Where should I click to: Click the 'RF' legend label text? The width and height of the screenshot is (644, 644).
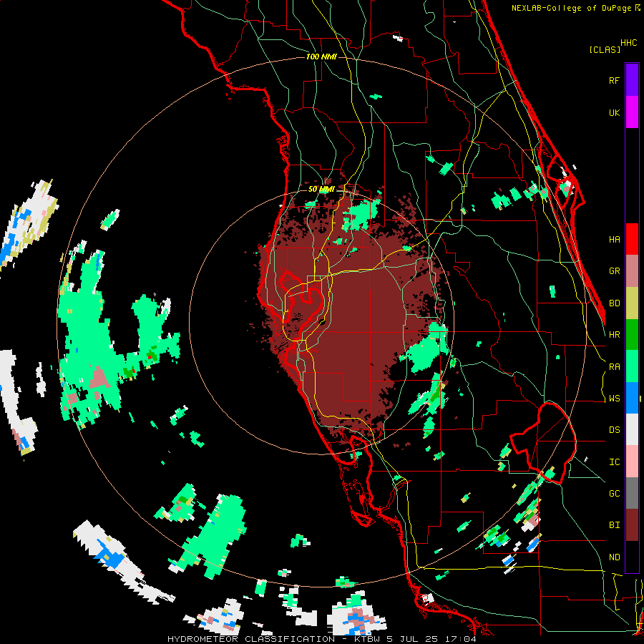(614, 80)
